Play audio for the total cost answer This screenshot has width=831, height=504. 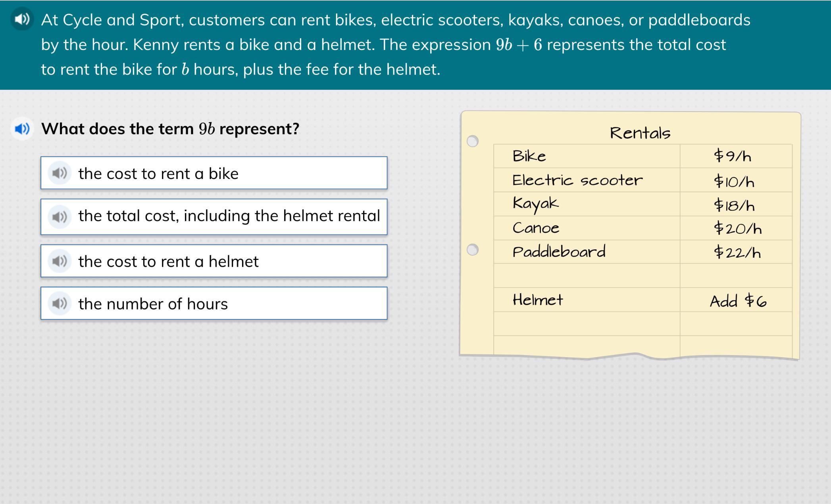pos(60,217)
